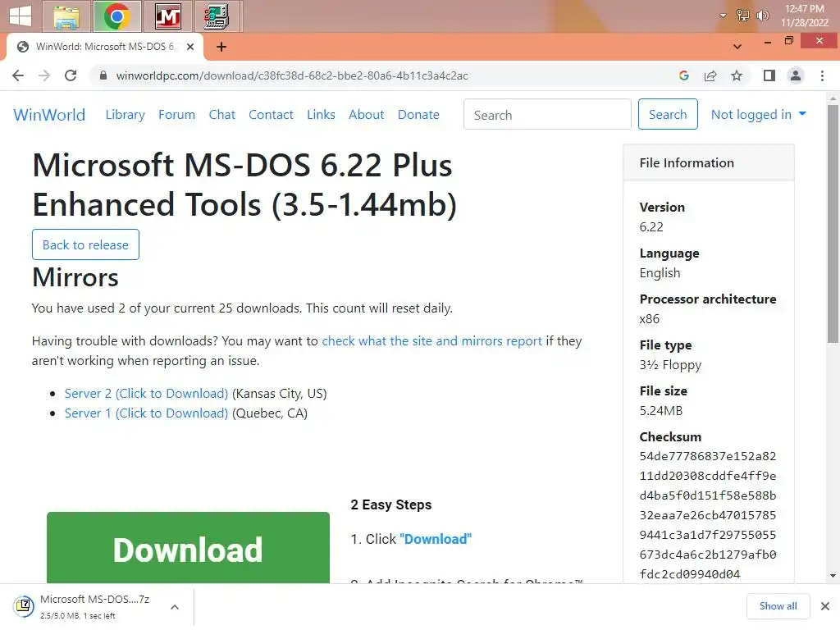Click the green Download banner

pos(188,547)
